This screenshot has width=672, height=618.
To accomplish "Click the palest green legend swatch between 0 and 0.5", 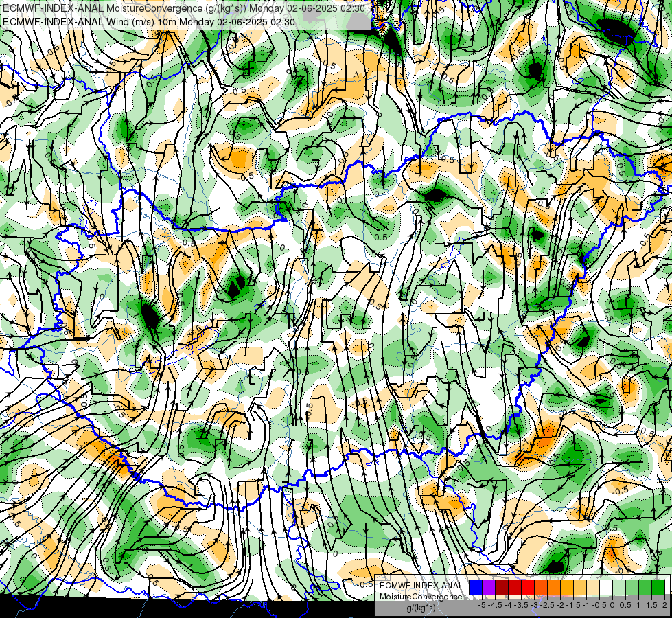I will point(619,587).
